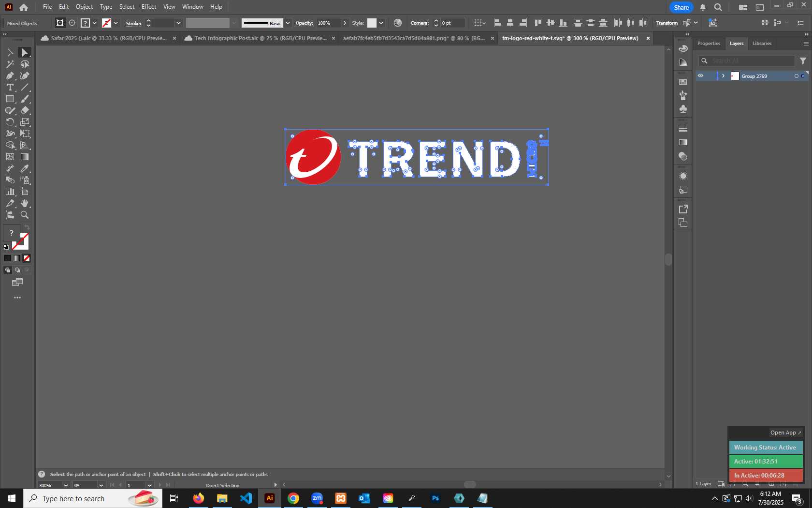Image resolution: width=812 pixels, height=508 pixels.
Task: Open the Opacity arrow flyout
Action: coord(345,23)
